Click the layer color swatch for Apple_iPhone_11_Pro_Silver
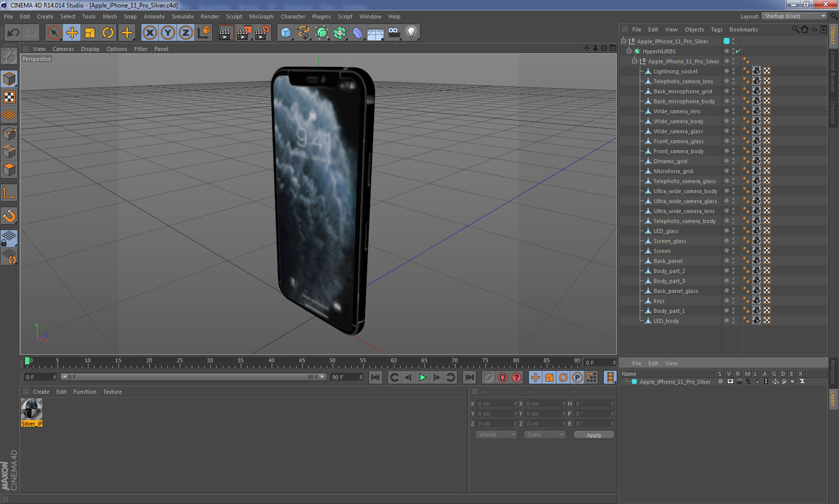Image resolution: width=839 pixels, height=504 pixels. (x=634, y=382)
